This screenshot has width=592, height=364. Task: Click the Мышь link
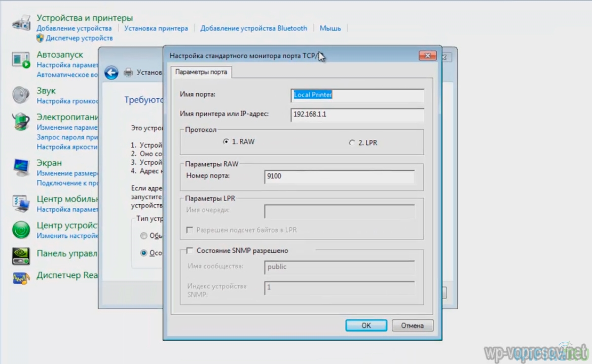(330, 28)
